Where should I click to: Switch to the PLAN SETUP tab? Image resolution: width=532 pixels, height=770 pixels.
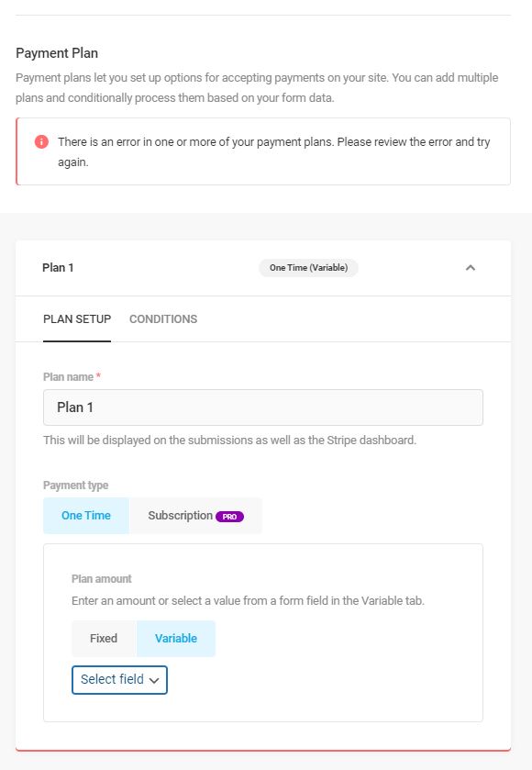[x=77, y=319]
